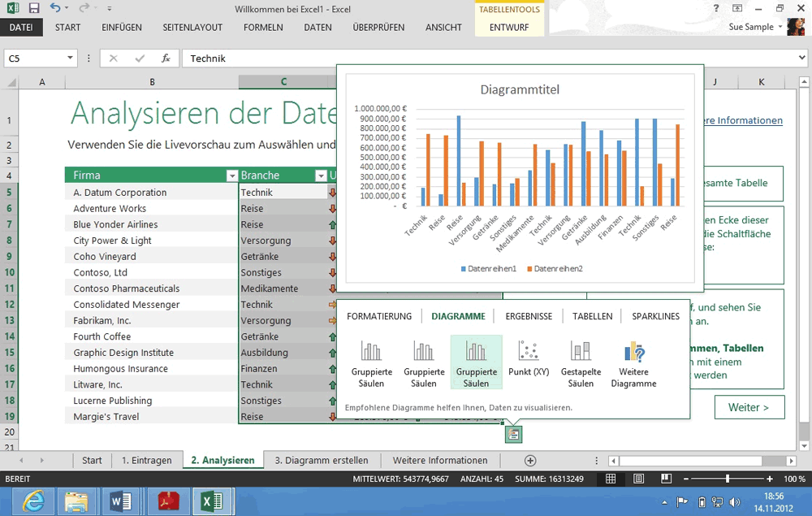Select the TABELLEN quick analysis tab
Image resolution: width=812 pixels, height=516 pixels.
pos(593,316)
